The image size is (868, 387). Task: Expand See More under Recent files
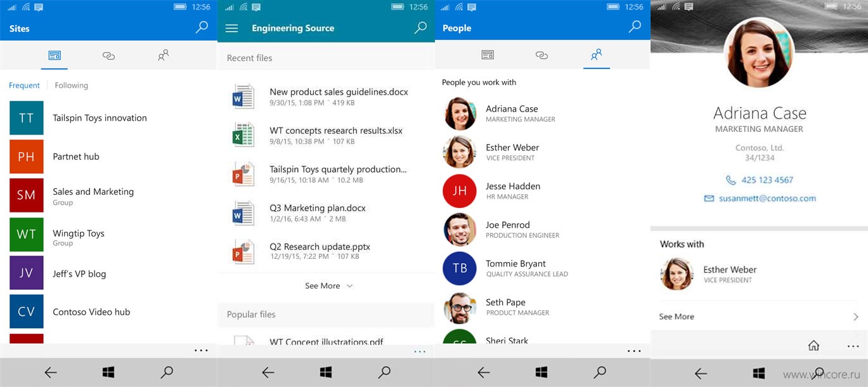pyautogui.click(x=328, y=286)
